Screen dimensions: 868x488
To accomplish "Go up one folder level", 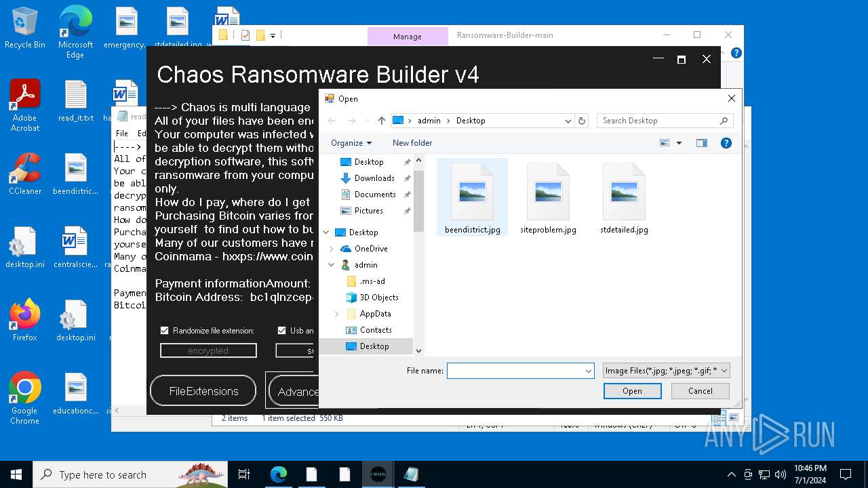I will pos(382,121).
